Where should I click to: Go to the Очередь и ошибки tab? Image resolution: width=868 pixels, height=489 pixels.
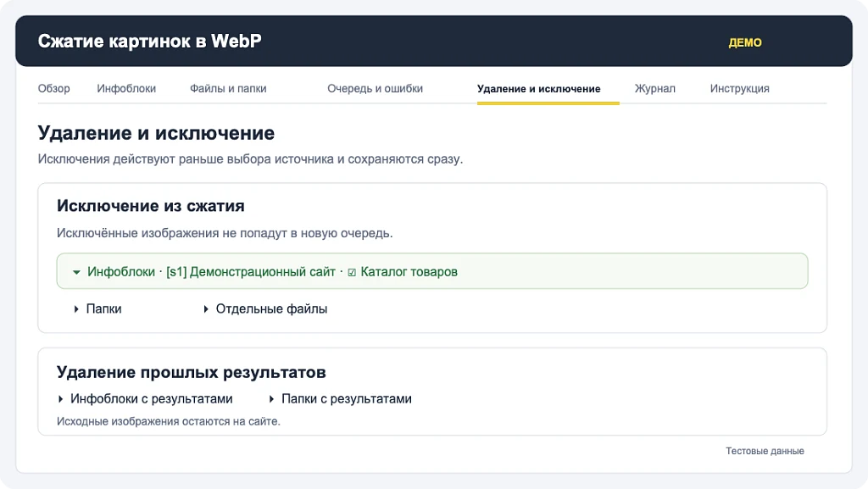click(x=375, y=88)
